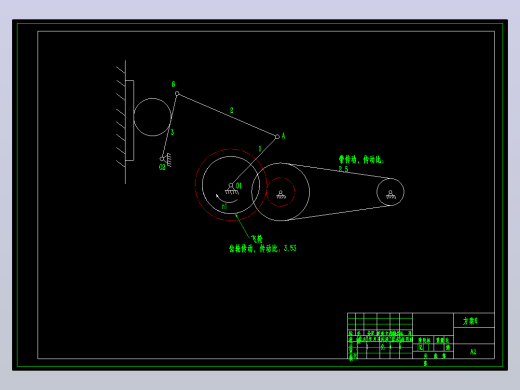Select the belt ratio value 2.5
This screenshot has height=390, width=520.
344,169
